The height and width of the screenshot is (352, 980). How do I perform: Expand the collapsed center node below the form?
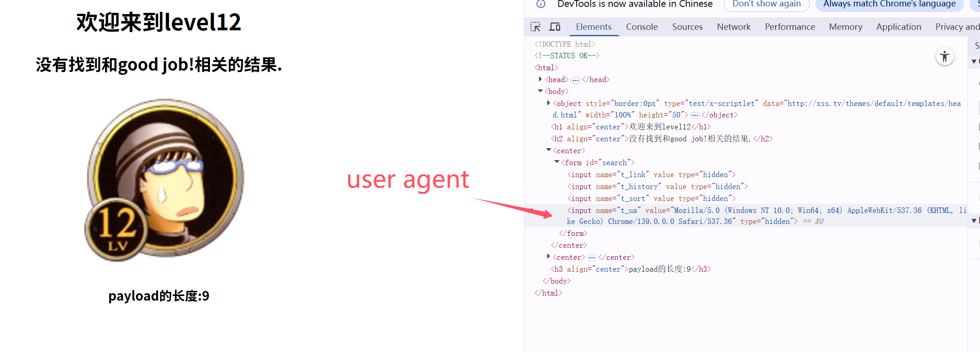(x=549, y=257)
